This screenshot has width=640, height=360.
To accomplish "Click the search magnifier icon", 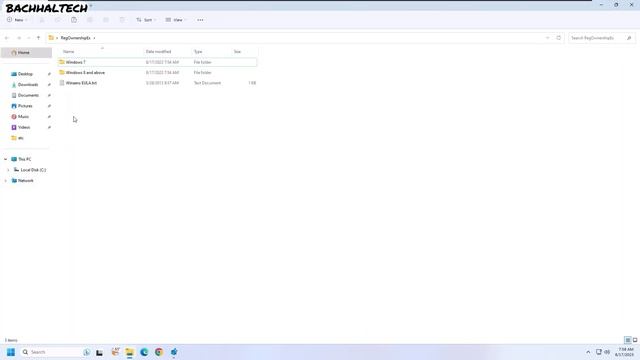I will 629,38.
